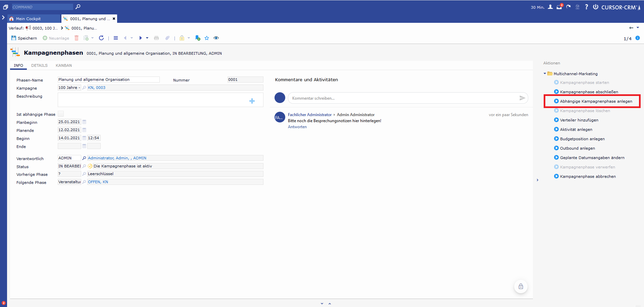Open the inbox with notification badge
This screenshot has height=307, width=644.
click(559, 7)
